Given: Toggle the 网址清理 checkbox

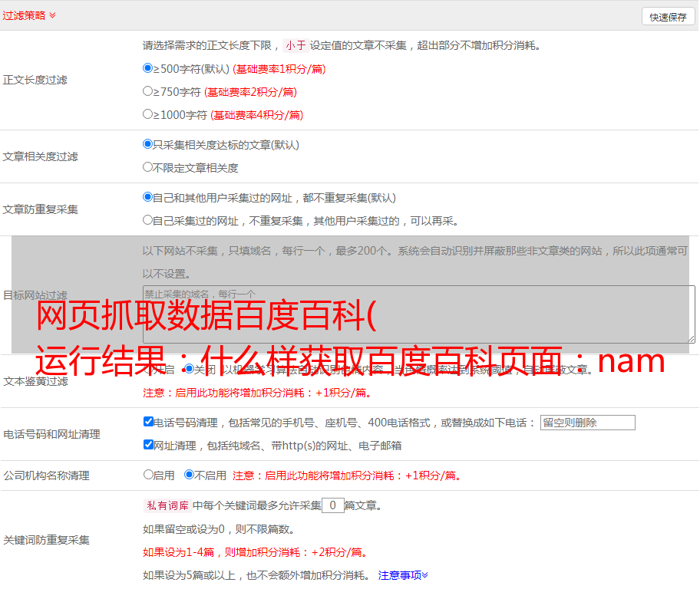Looking at the screenshot, I should [148, 445].
